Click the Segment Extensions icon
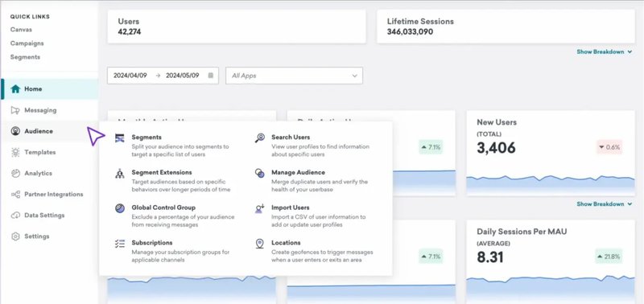644x304 pixels. click(x=119, y=174)
